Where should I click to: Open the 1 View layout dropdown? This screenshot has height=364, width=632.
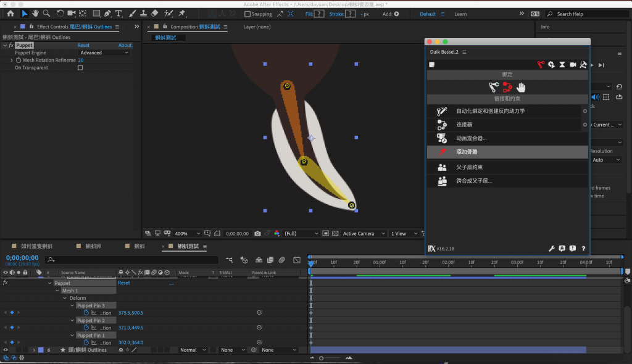[404, 233]
